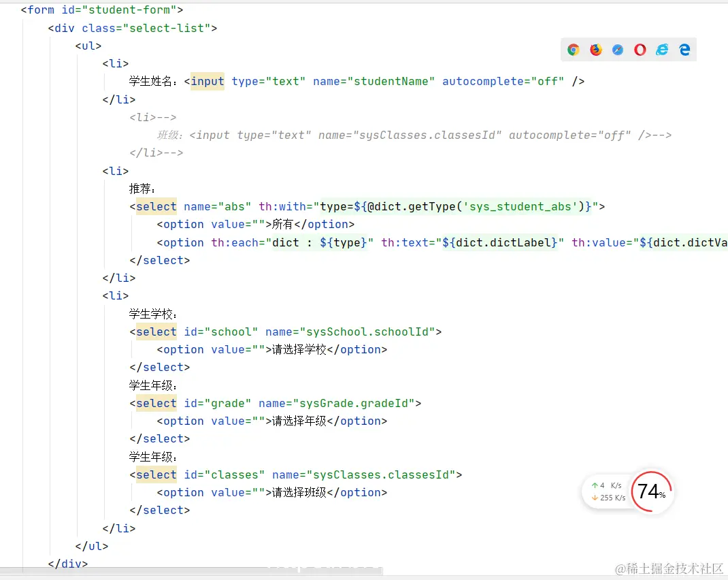Click the 255 K/s download speed readout

609,498
